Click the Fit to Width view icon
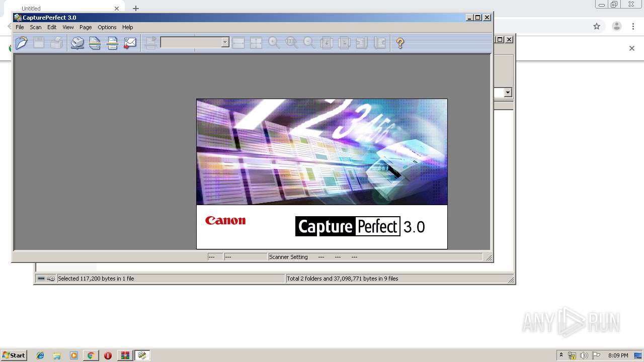 tap(238, 43)
